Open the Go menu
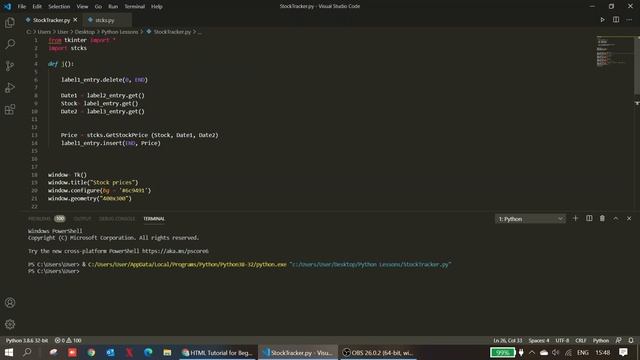Screen dimensions: 640x360 pyautogui.click(x=98, y=7)
